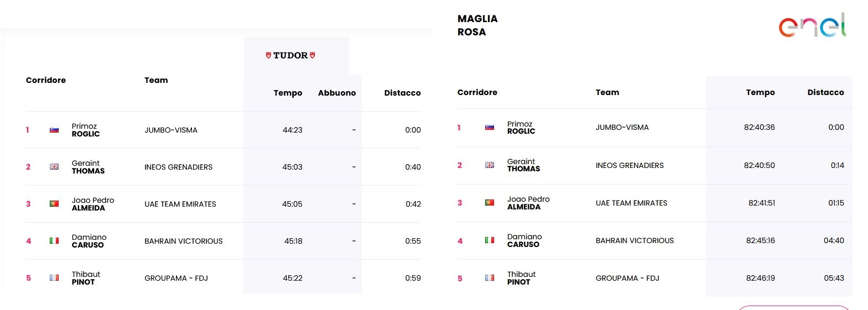
Task: Click British flag beside Thomas in Maglia Rosa table
Action: pos(490,165)
